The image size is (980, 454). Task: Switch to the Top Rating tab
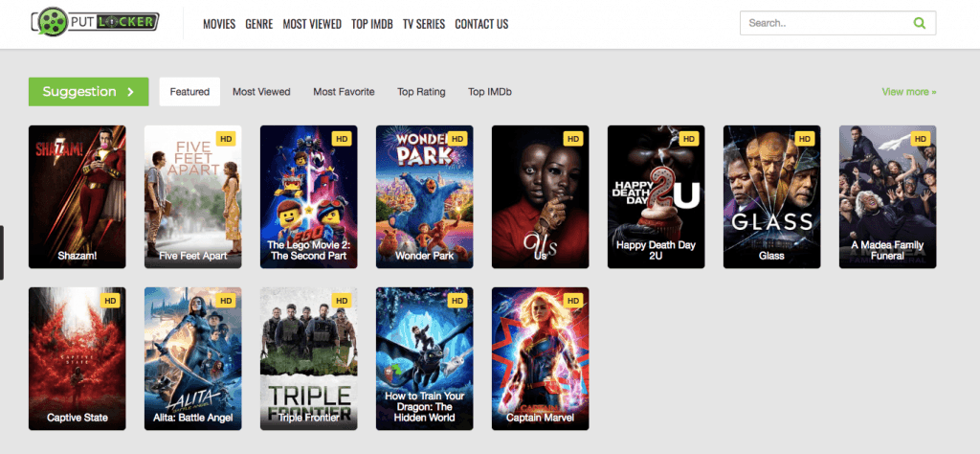[421, 92]
